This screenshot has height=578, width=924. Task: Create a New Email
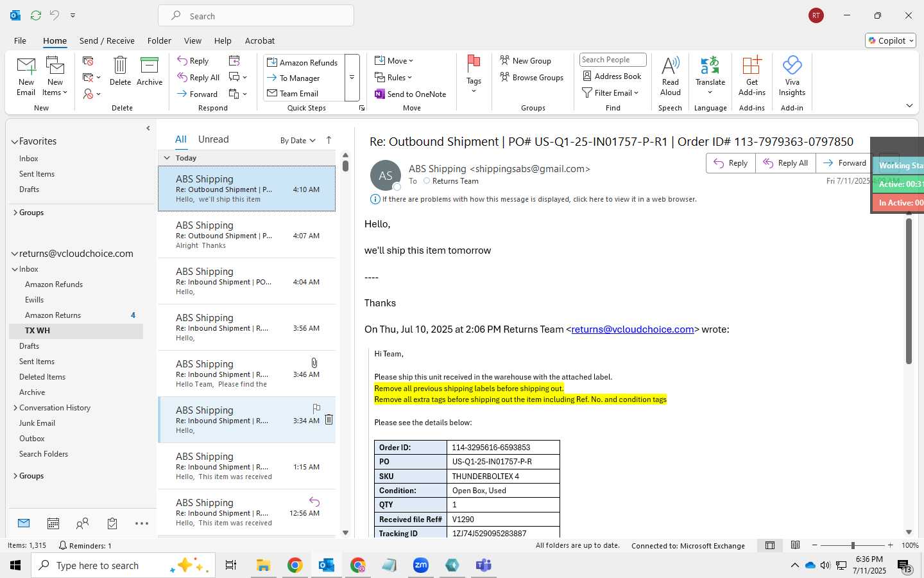(x=26, y=76)
